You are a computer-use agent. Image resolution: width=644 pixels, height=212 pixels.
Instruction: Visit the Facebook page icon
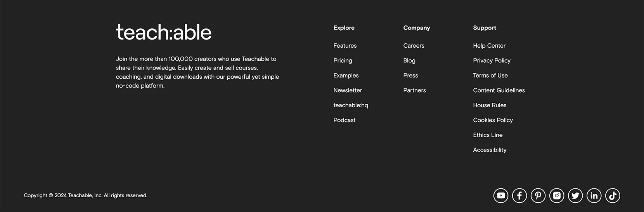pyautogui.click(x=519, y=196)
